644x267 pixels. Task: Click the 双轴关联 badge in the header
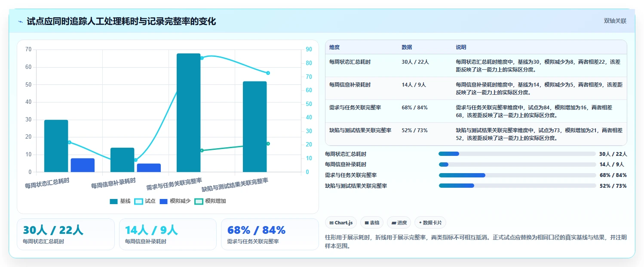[x=615, y=21]
